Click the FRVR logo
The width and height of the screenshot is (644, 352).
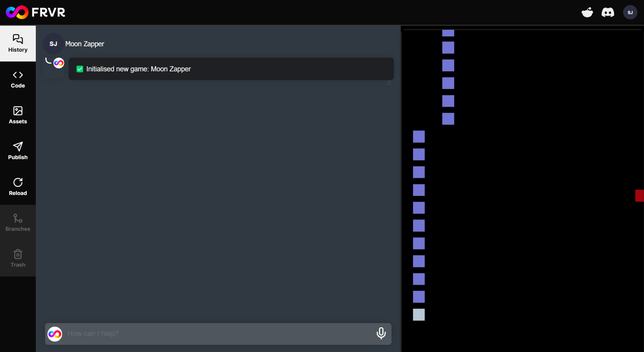coord(36,12)
